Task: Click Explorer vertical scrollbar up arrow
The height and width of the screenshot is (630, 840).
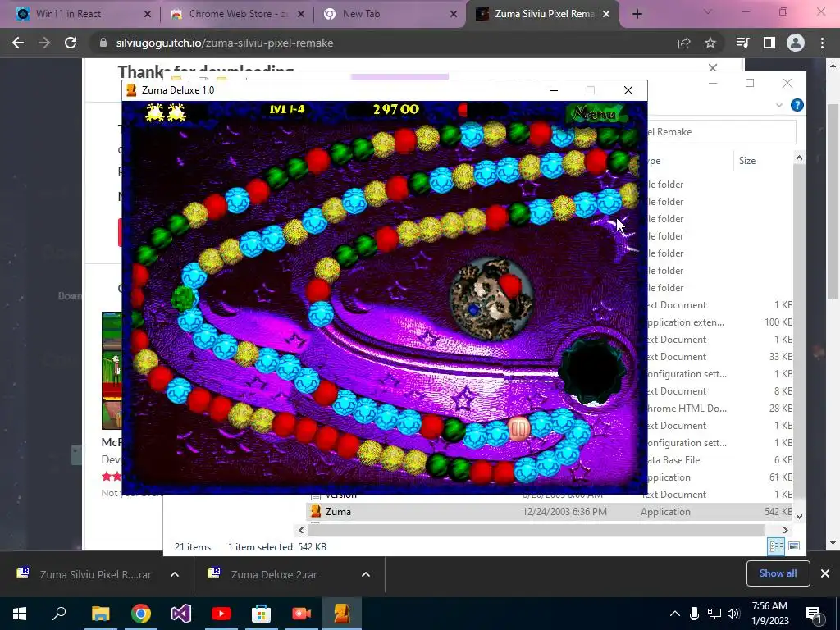Action: pos(799,157)
